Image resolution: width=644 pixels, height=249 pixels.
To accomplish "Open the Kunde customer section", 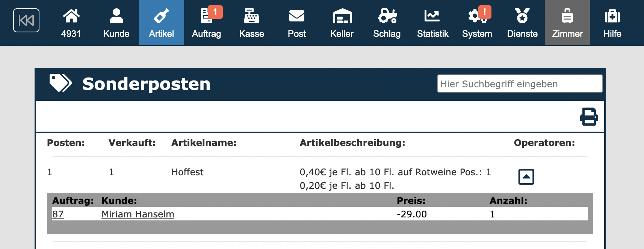I will pos(116,23).
